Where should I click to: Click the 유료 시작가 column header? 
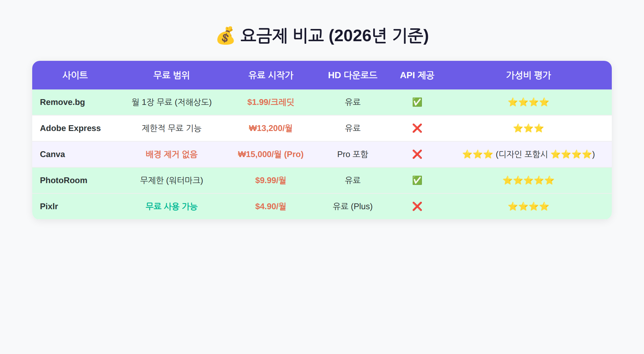click(x=270, y=75)
